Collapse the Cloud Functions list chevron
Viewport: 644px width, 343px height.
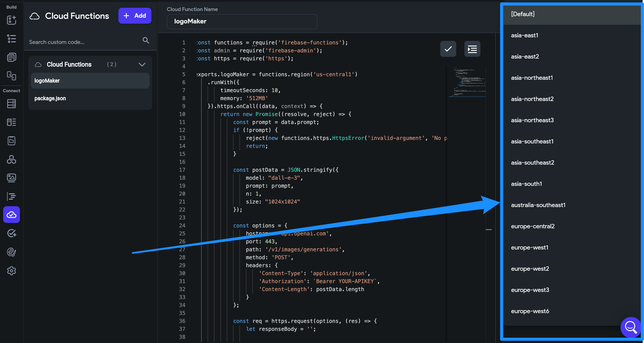tap(142, 64)
